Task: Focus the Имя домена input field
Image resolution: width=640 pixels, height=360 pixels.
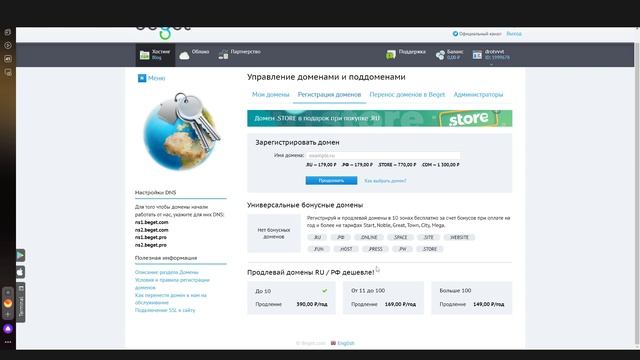Action: pos(383,156)
